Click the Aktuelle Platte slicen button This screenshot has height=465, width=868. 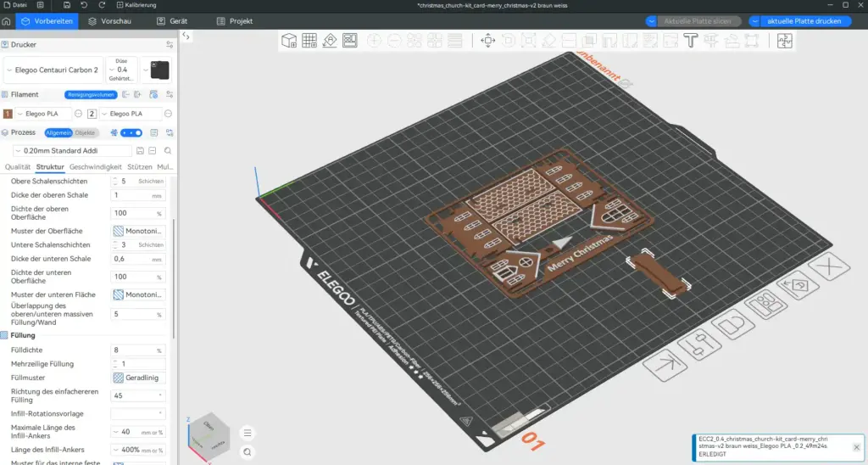click(697, 21)
